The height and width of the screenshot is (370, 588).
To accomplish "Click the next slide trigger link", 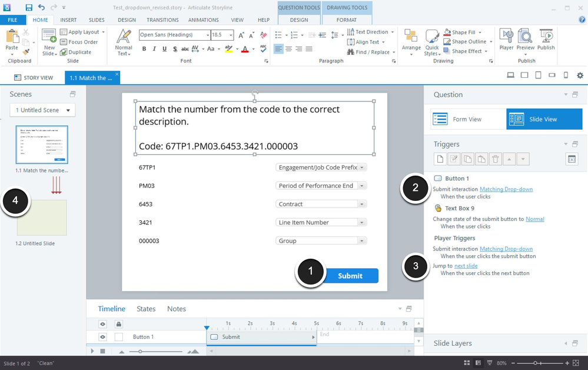I will (x=466, y=266).
